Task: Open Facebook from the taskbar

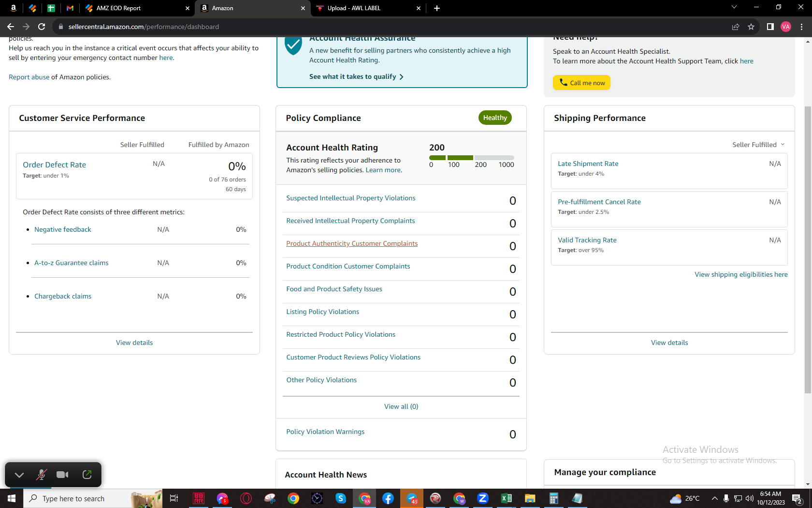Action: click(388, 498)
